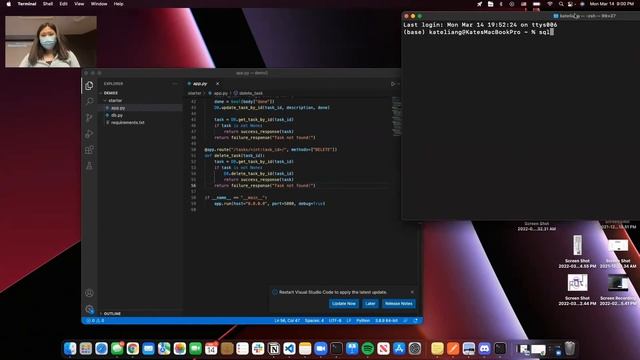Open Zoom from the dock
Viewport: 640px width, 360px height.
click(321, 349)
